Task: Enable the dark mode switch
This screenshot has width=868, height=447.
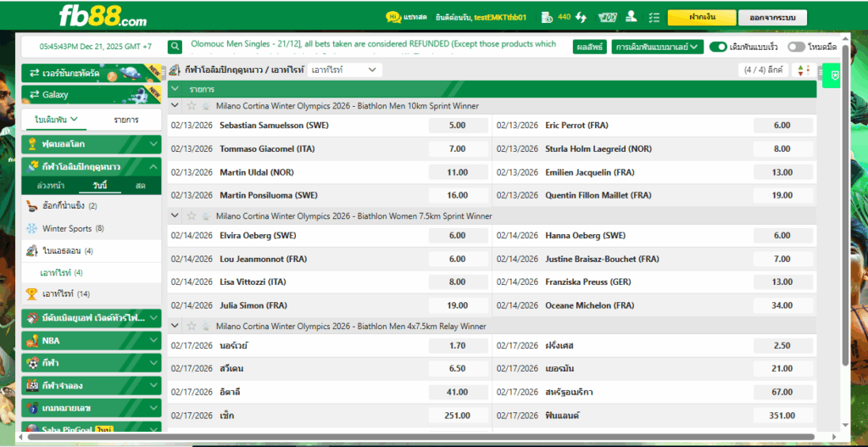Action: [x=797, y=47]
